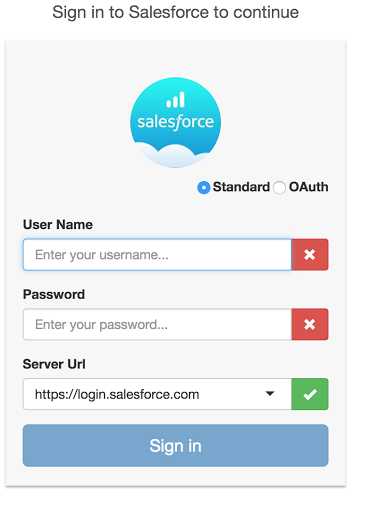Click the Sign in button
371x512 pixels.
175,445
